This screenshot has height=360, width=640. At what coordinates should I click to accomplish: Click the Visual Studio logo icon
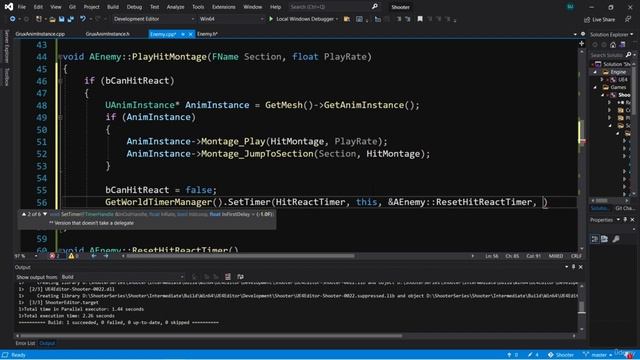(x=8, y=7)
